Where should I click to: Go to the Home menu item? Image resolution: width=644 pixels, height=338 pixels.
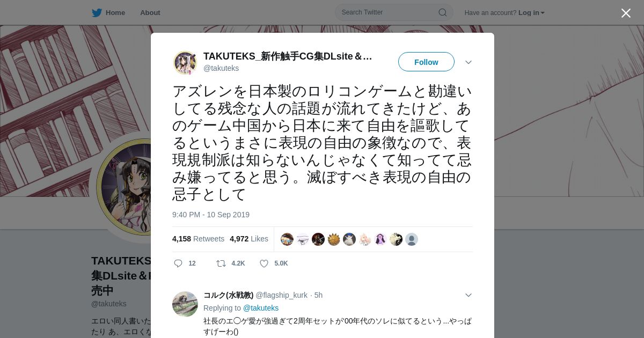115,13
